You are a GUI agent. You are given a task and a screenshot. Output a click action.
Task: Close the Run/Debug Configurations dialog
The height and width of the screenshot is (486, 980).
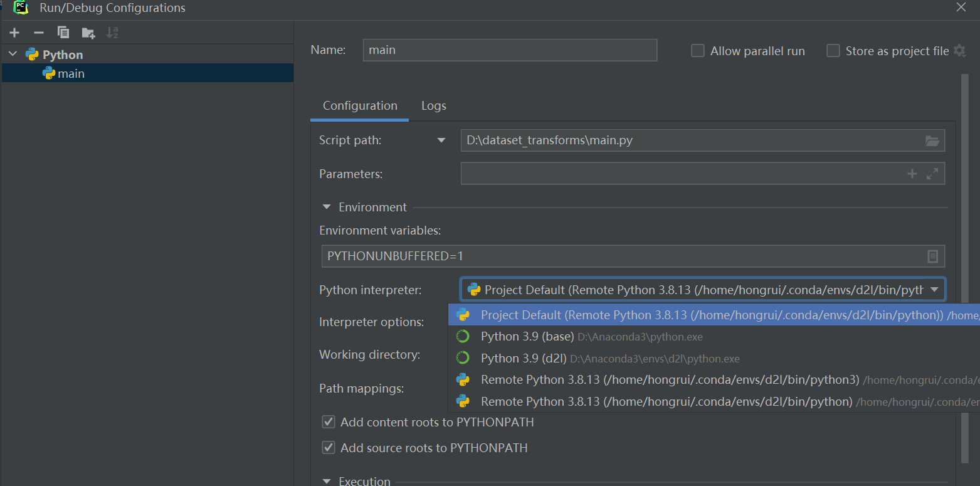pos(961,8)
